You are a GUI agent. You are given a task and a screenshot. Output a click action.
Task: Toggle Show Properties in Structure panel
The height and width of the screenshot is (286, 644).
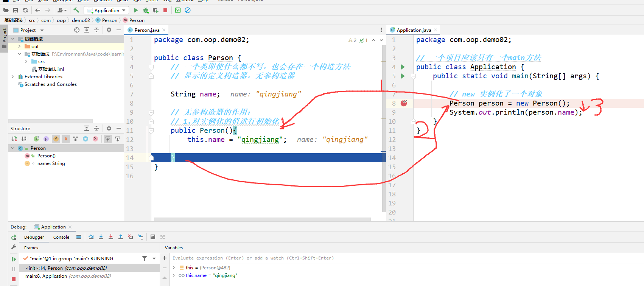(46, 139)
